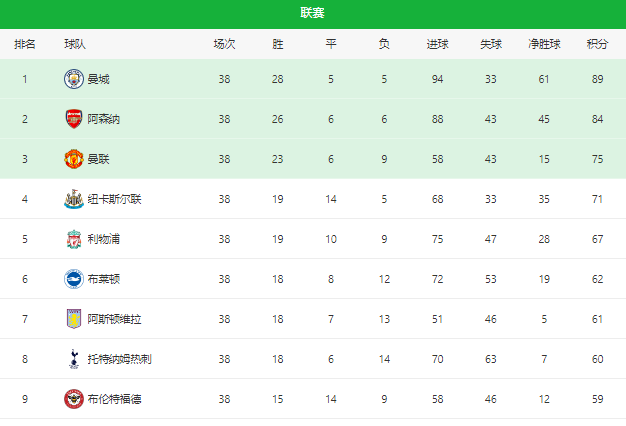This screenshot has height=426, width=626.
Task: Click the Liverpool club crest
Action: (x=74, y=239)
